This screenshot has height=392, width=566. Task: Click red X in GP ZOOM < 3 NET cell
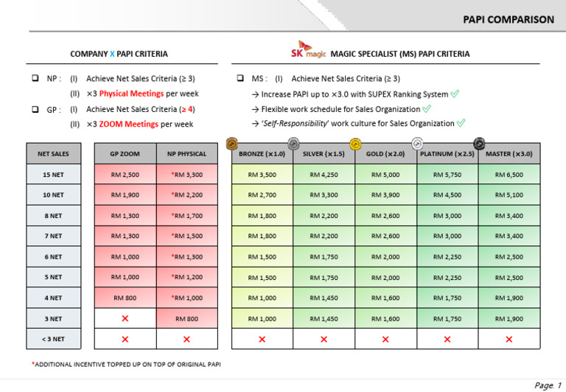pyautogui.click(x=125, y=339)
